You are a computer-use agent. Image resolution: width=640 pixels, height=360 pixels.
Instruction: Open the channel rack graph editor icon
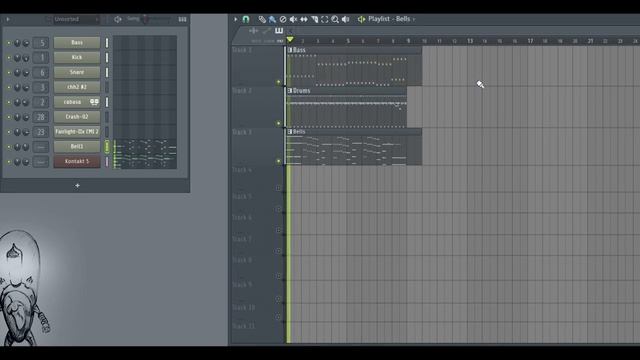(x=182, y=19)
